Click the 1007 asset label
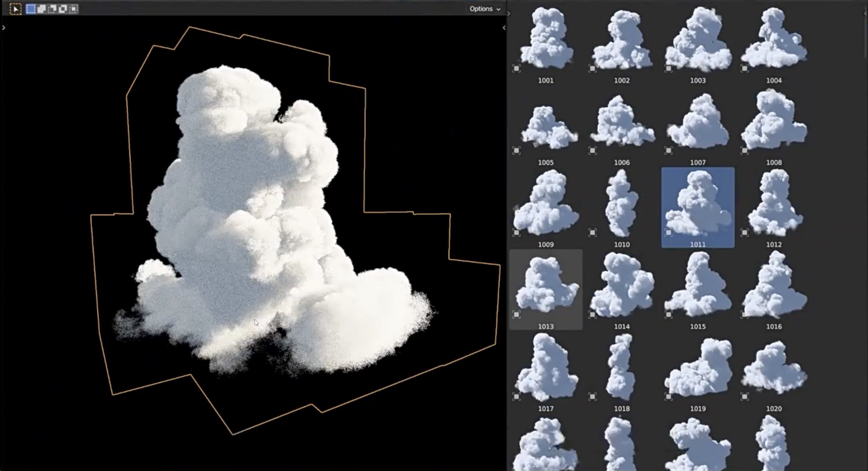Screen dimensions: 868x471 698,163
